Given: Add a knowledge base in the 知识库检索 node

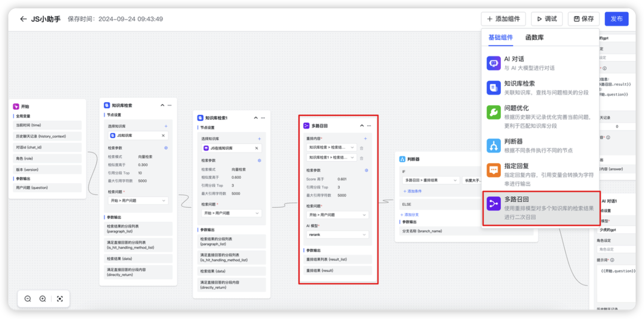Looking at the screenshot, I should (166, 126).
